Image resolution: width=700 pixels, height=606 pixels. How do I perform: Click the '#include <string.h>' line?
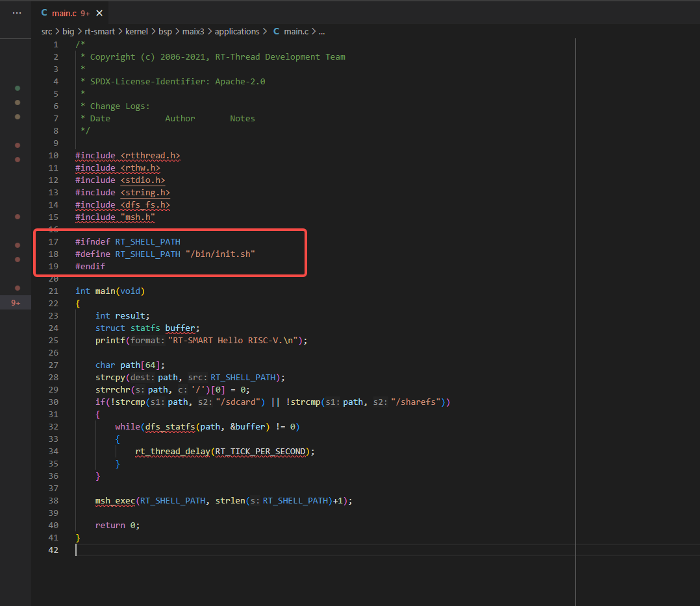pyautogui.click(x=123, y=193)
